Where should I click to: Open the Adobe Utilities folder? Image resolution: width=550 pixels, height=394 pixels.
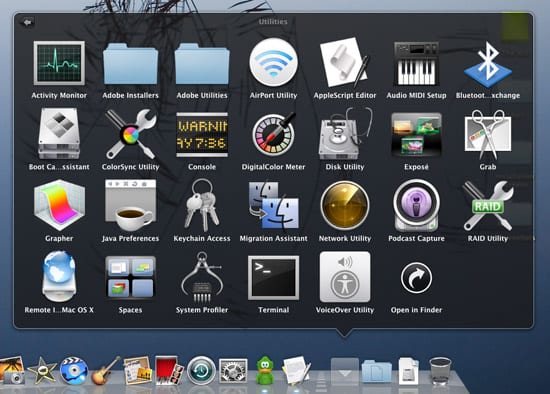click(x=202, y=64)
